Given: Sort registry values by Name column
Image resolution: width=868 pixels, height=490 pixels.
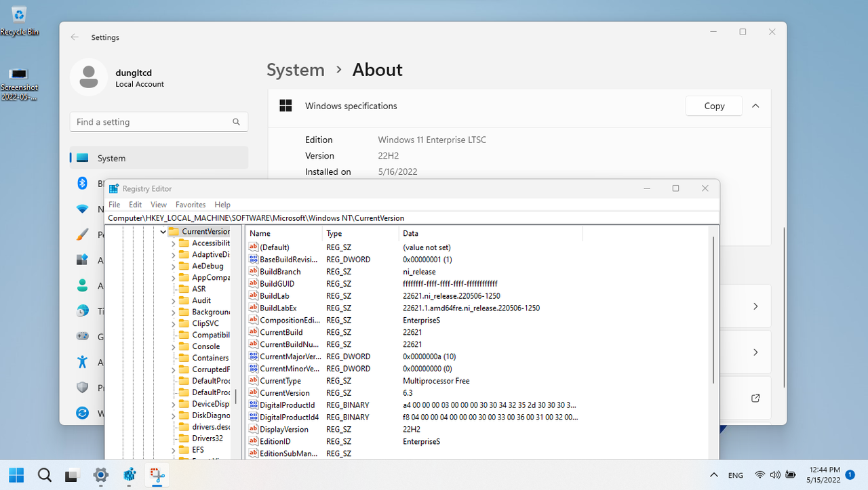Looking at the screenshot, I should (283, 233).
